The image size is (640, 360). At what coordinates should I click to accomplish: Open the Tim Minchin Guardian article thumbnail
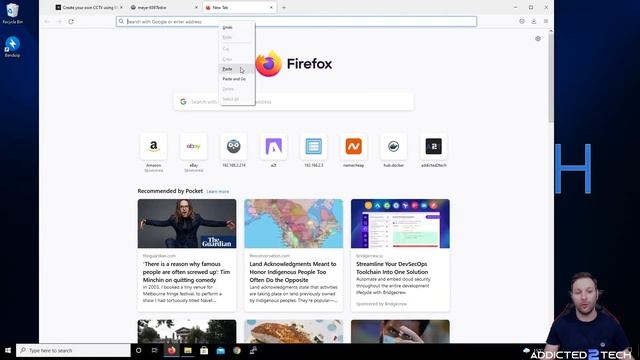click(x=187, y=224)
